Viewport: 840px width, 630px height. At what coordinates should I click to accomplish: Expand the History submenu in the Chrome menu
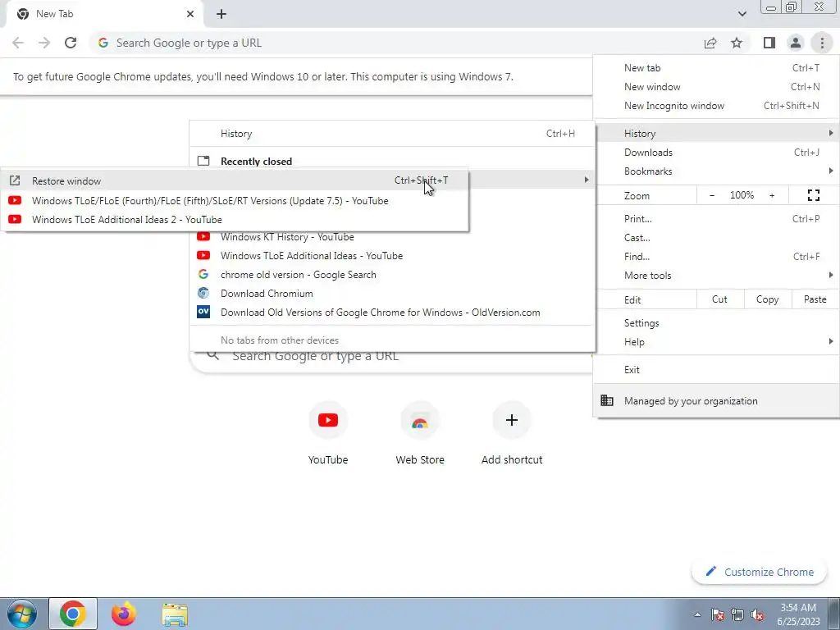pyautogui.click(x=716, y=134)
